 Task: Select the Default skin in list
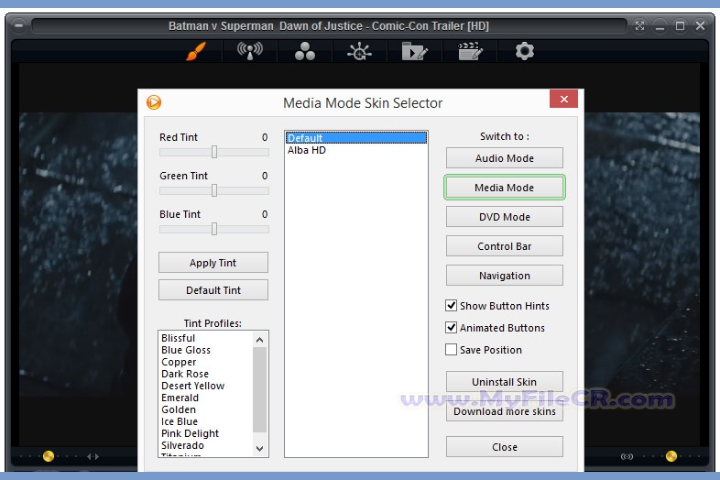point(356,138)
